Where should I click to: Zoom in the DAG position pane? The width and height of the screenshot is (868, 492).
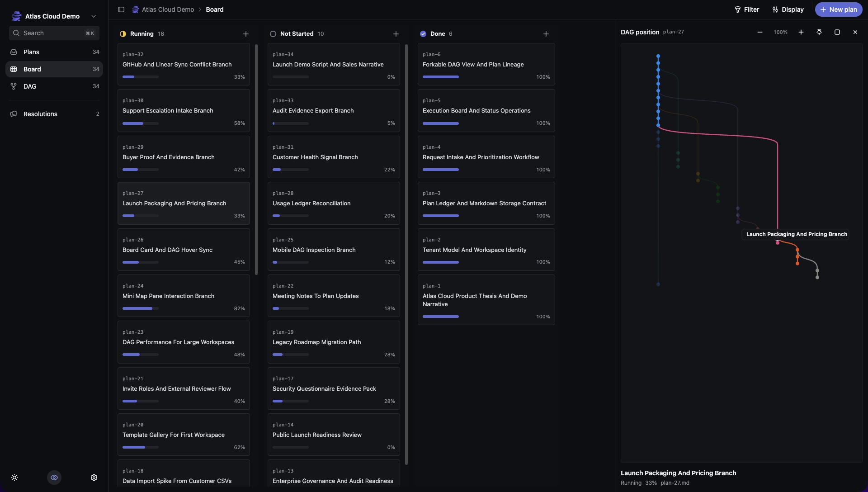(x=801, y=32)
